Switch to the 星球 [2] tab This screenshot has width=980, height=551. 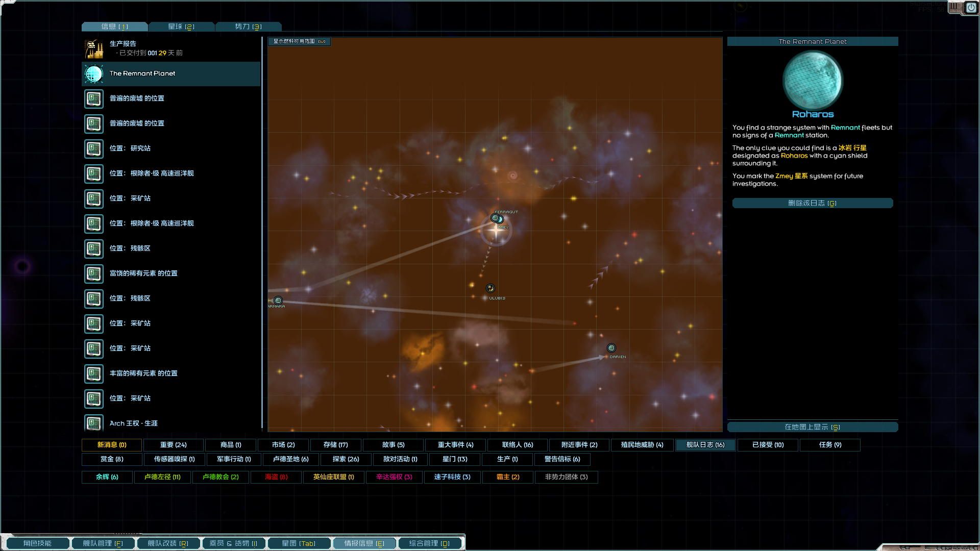click(x=181, y=27)
